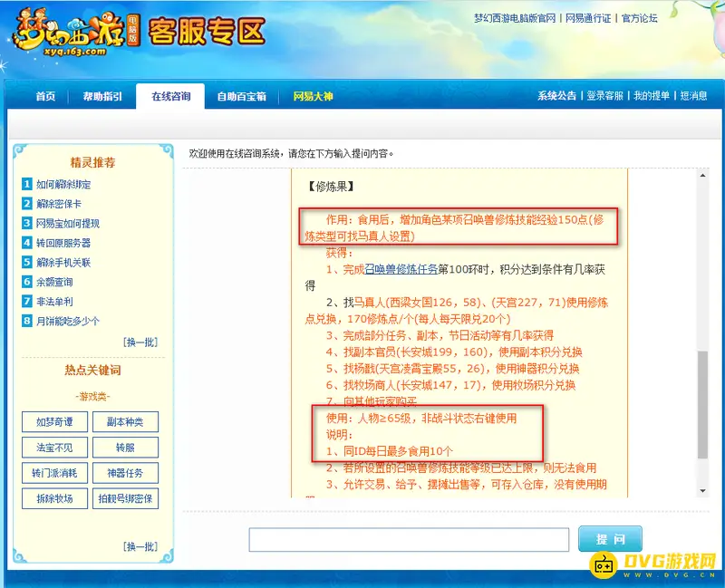This screenshot has height=588, width=725.
Task: Open 我的提单 link
Action: coord(652,96)
